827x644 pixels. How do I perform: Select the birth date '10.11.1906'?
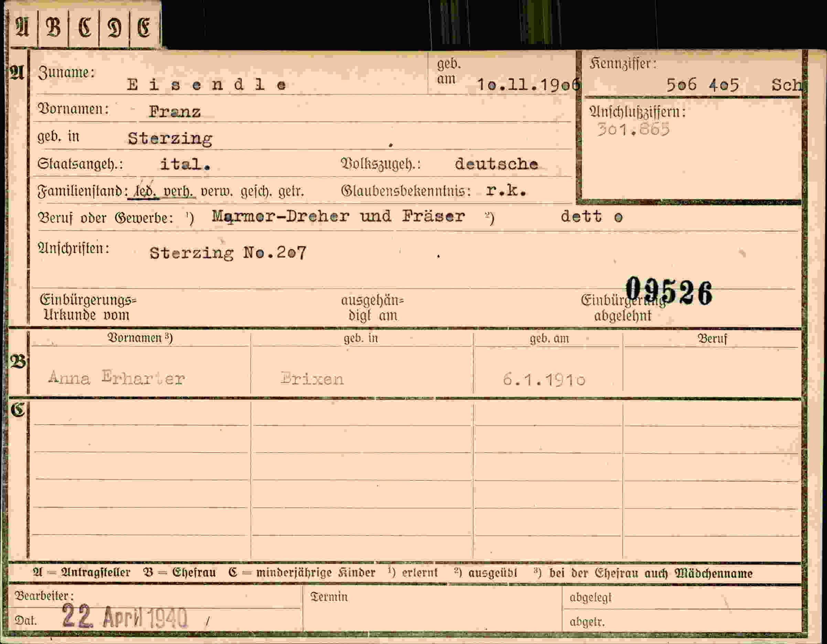pos(529,85)
